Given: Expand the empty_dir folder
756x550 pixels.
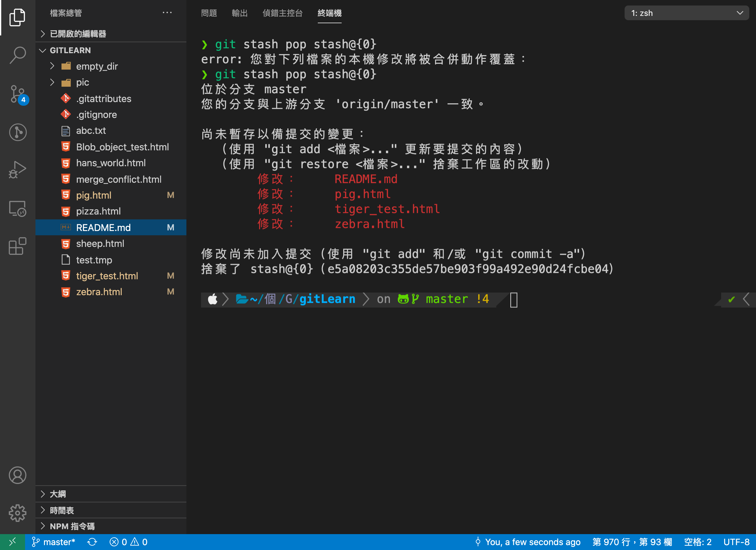Looking at the screenshot, I should tap(111, 66).
